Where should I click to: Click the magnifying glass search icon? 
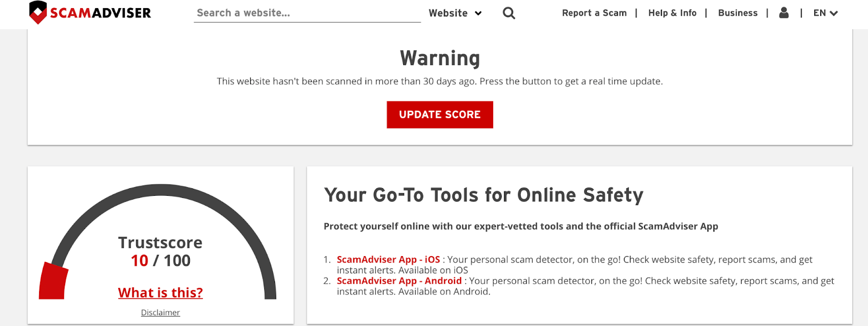(x=508, y=13)
